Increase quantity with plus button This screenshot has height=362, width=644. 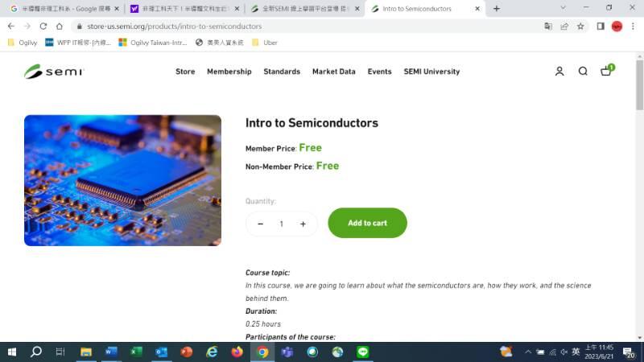click(x=303, y=224)
